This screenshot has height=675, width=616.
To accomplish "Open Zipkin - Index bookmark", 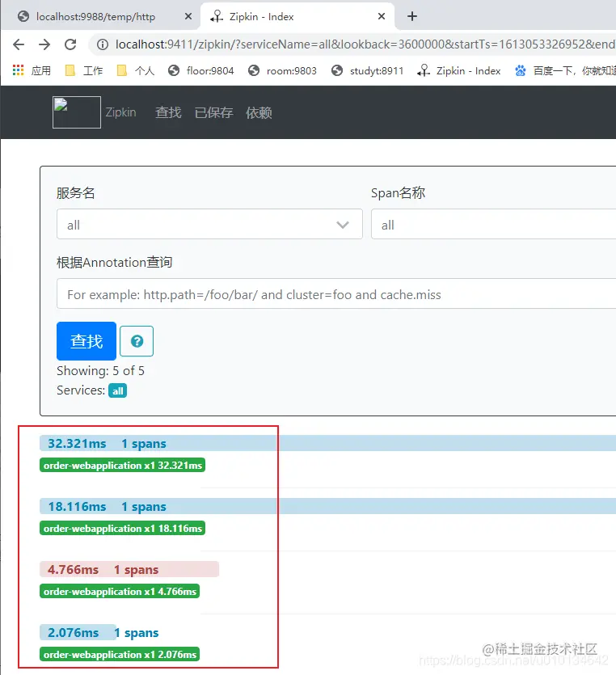I will (x=459, y=70).
